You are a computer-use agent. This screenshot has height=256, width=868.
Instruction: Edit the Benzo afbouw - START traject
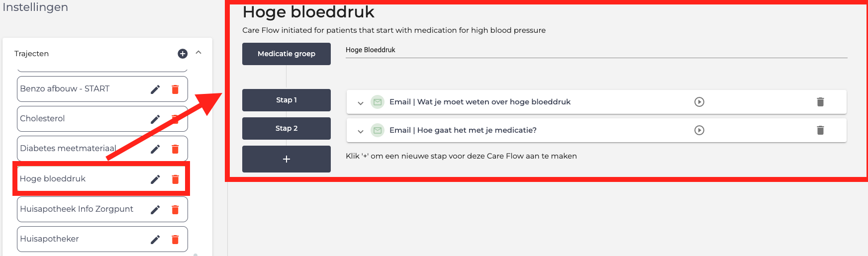(155, 89)
